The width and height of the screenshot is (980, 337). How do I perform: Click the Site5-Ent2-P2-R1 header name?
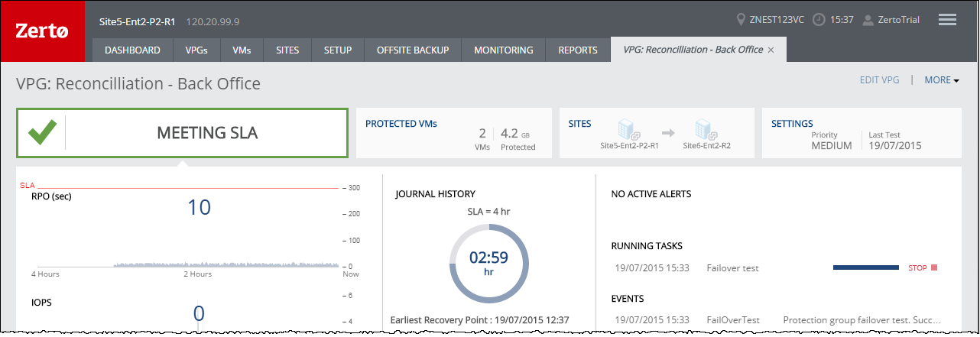[x=138, y=21]
